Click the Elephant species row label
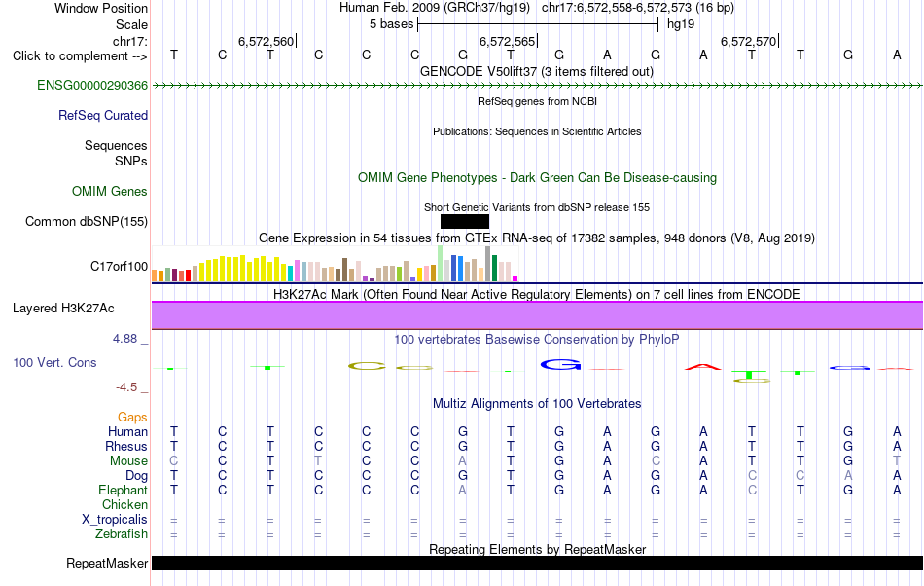924x586 pixels. [x=124, y=491]
